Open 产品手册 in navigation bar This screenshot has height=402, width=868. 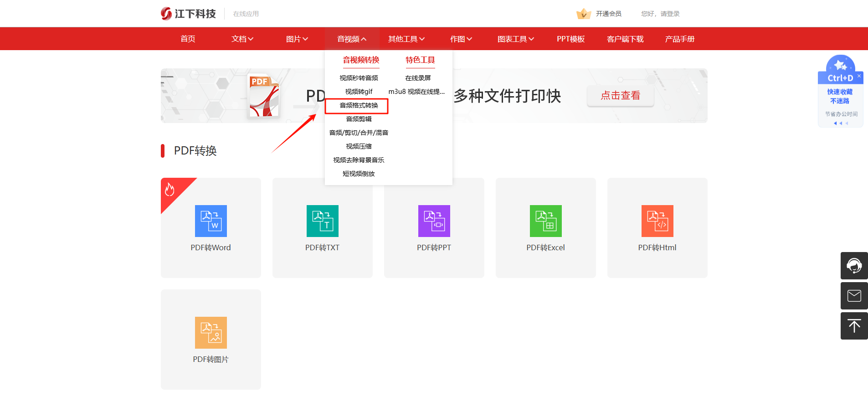pos(680,39)
